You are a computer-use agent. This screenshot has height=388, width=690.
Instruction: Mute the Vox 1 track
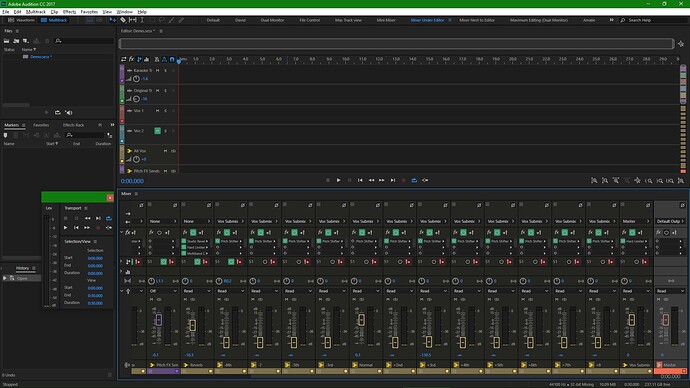(x=158, y=111)
